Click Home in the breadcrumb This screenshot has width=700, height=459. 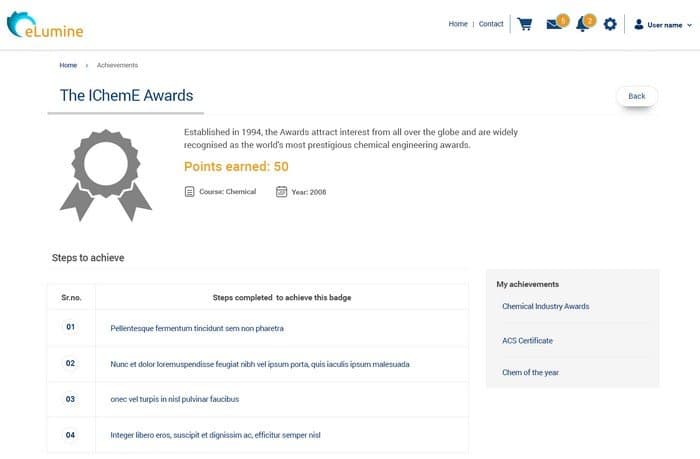(68, 65)
